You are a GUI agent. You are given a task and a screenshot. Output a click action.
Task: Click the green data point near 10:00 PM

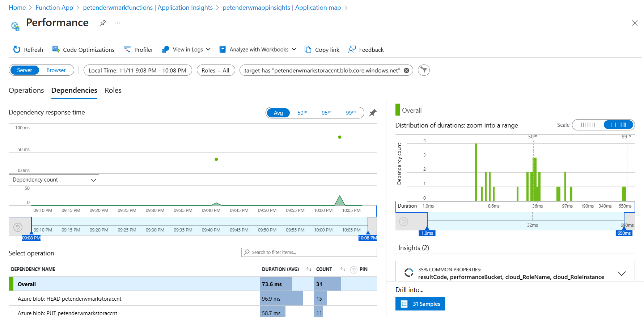coord(340,137)
